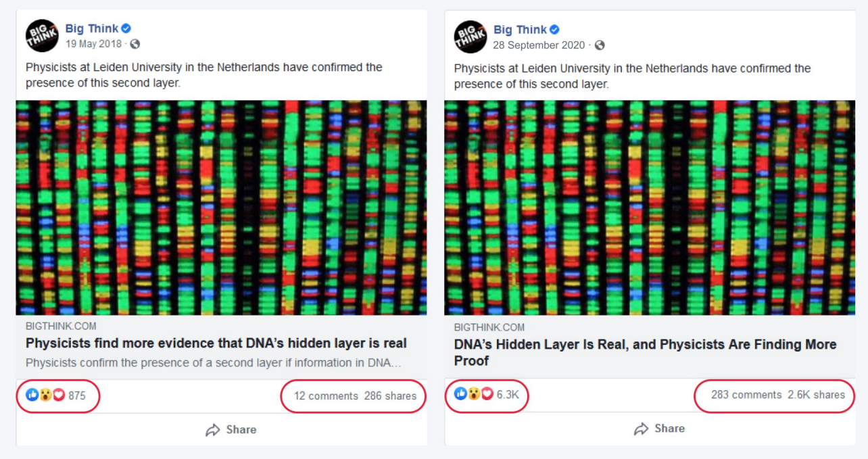Screen dimensions: 868x459
Task: Click Big Think avatar on 2020 post
Action: (471, 37)
